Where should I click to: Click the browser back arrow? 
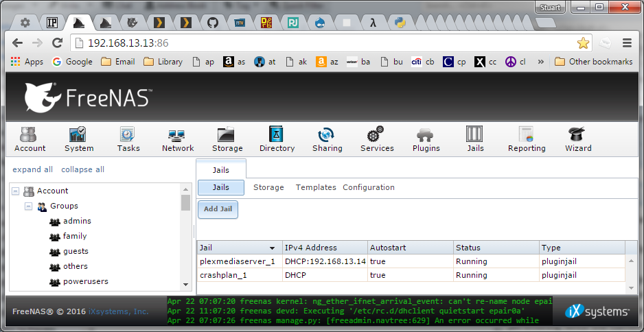tap(17, 43)
